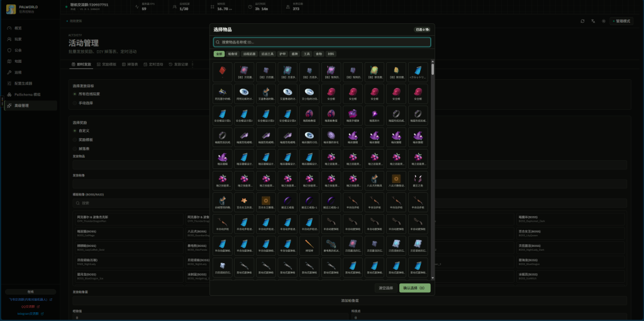The image size is (644, 321).
Task: Toggle the light/dark theme sun icon
Action: coord(604,21)
